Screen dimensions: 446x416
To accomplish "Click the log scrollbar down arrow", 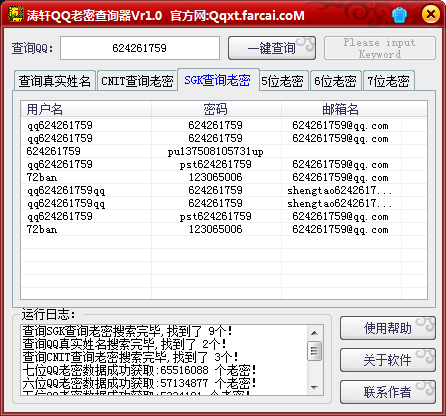I will [x=314, y=387].
